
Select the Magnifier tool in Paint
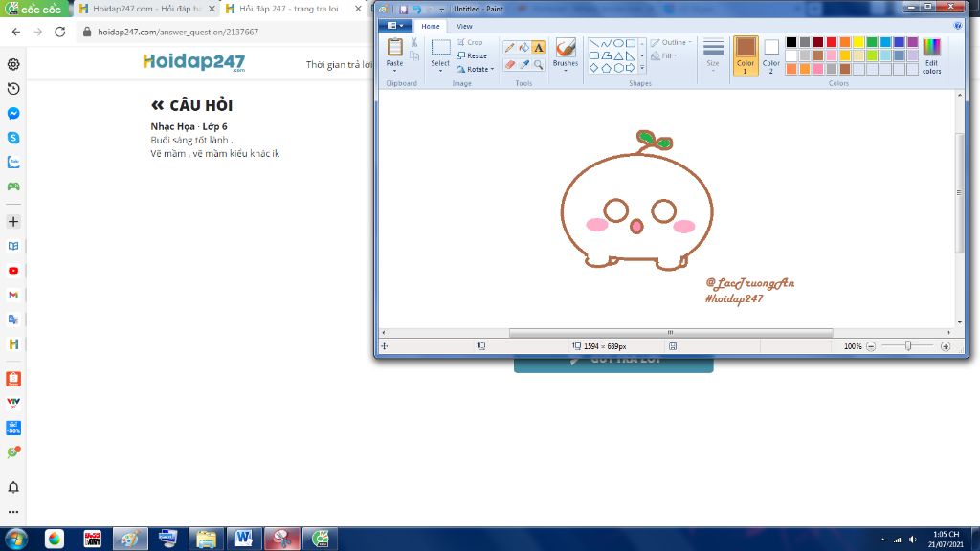[538, 64]
